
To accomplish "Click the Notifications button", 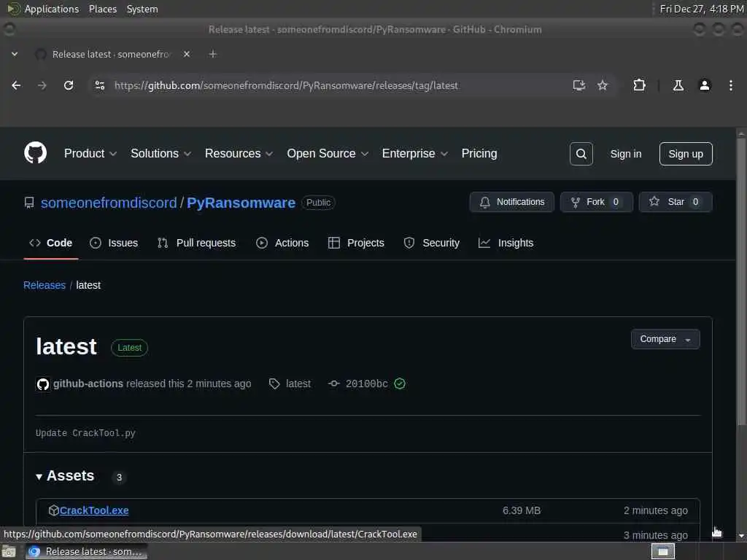I will click(x=511, y=202).
